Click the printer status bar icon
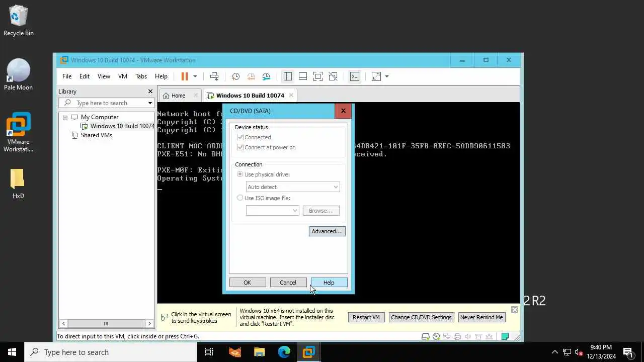 pos(457,336)
